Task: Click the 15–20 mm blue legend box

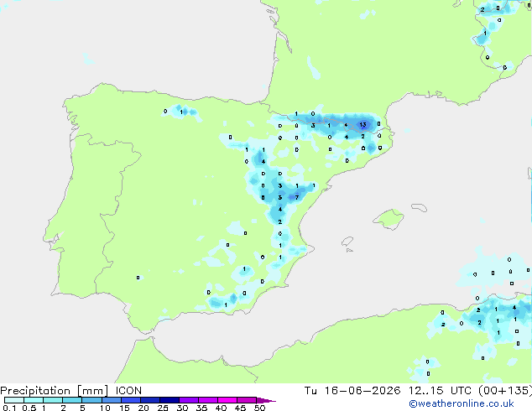Action: click(131, 400)
